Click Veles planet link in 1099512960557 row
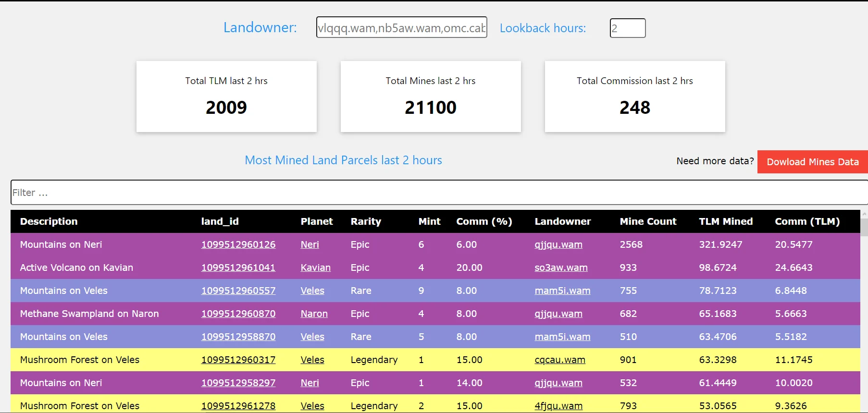Image resolution: width=868 pixels, height=413 pixels. click(312, 291)
